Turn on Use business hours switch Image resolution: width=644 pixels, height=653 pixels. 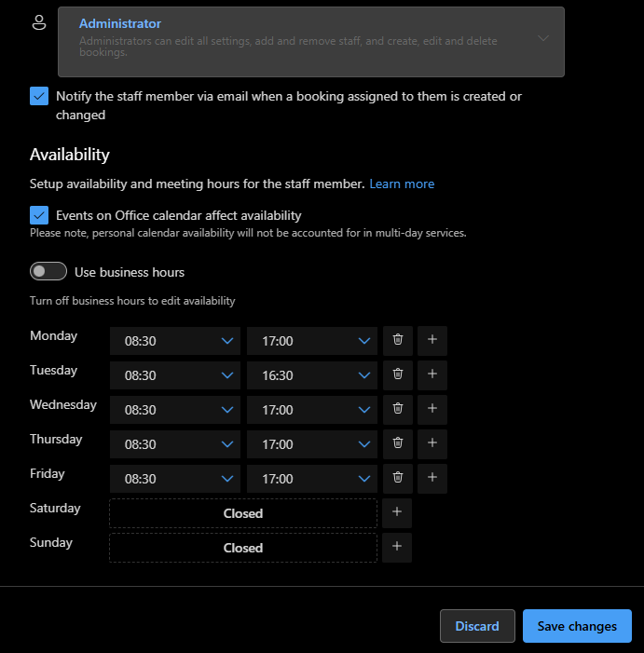[48, 271]
